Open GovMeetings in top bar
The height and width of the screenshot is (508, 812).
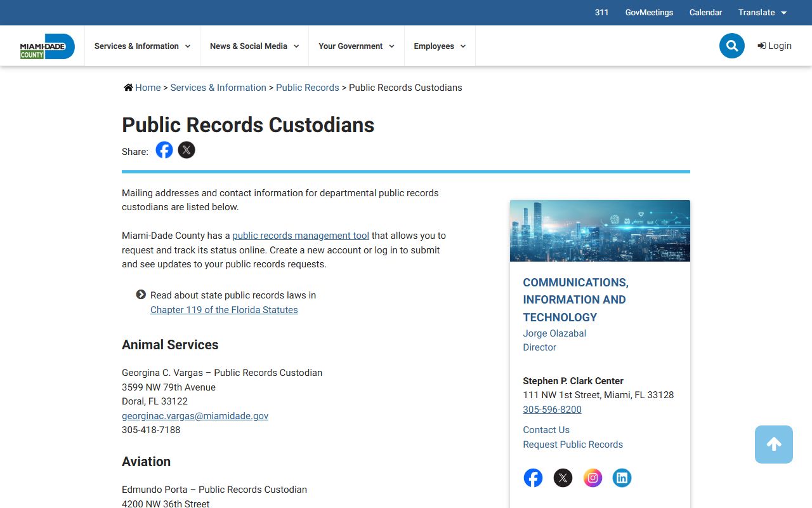coord(649,13)
